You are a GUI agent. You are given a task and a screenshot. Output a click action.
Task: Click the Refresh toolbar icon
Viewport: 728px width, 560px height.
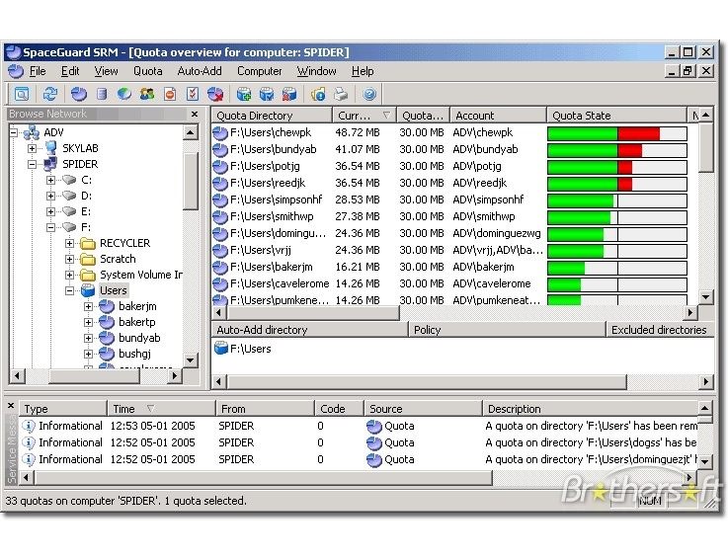point(50,94)
